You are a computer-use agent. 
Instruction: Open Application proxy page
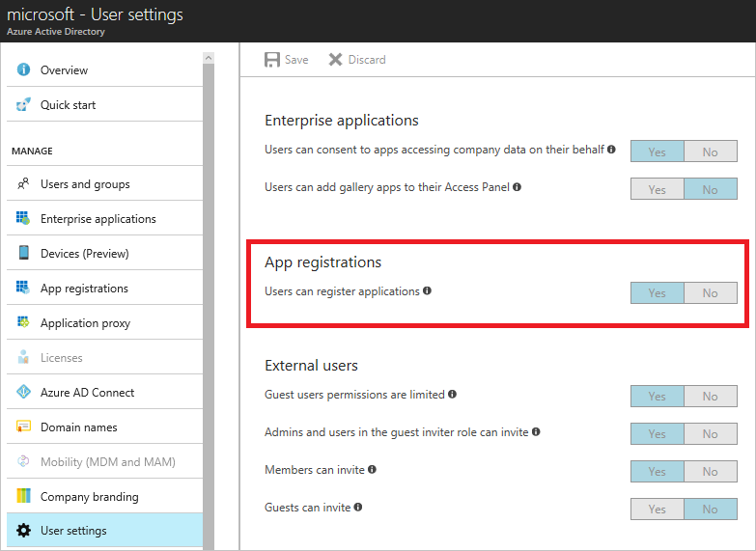(x=104, y=322)
